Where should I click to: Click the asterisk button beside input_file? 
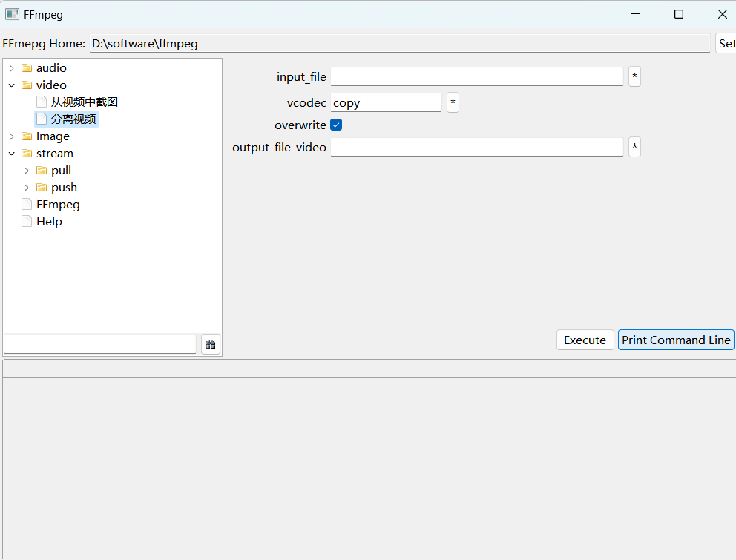(634, 76)
